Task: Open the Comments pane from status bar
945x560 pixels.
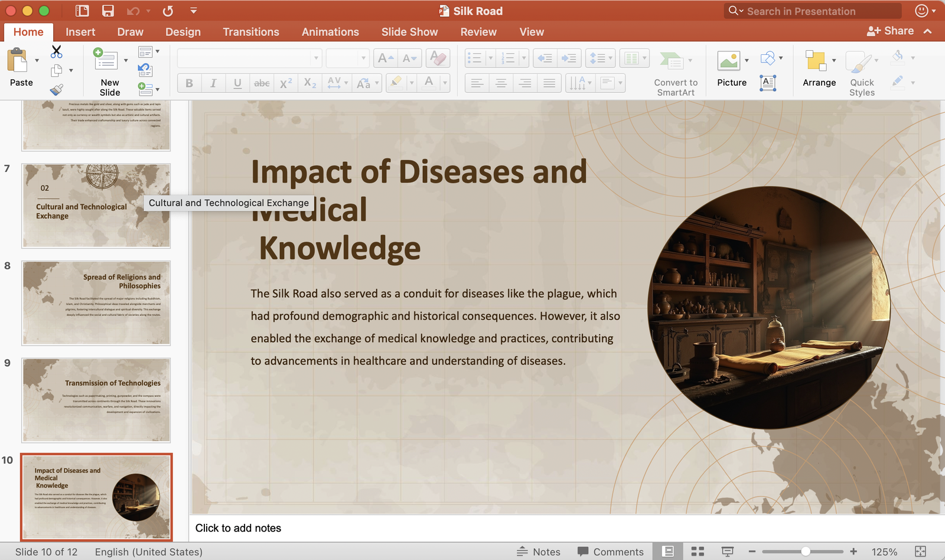Action: click(x=611, y=551)
